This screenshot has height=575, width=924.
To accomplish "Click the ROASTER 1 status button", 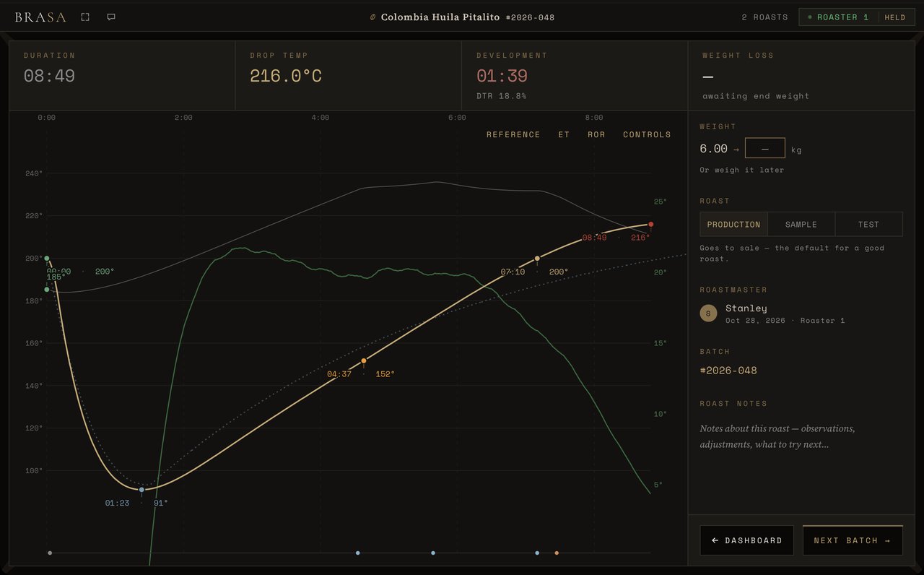I will tap(838, 17).
